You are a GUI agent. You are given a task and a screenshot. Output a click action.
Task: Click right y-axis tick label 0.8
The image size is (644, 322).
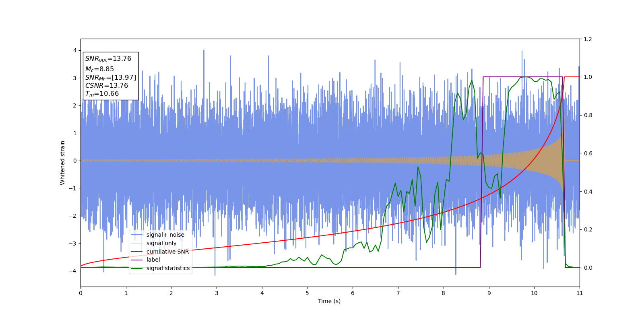(588, 115)
